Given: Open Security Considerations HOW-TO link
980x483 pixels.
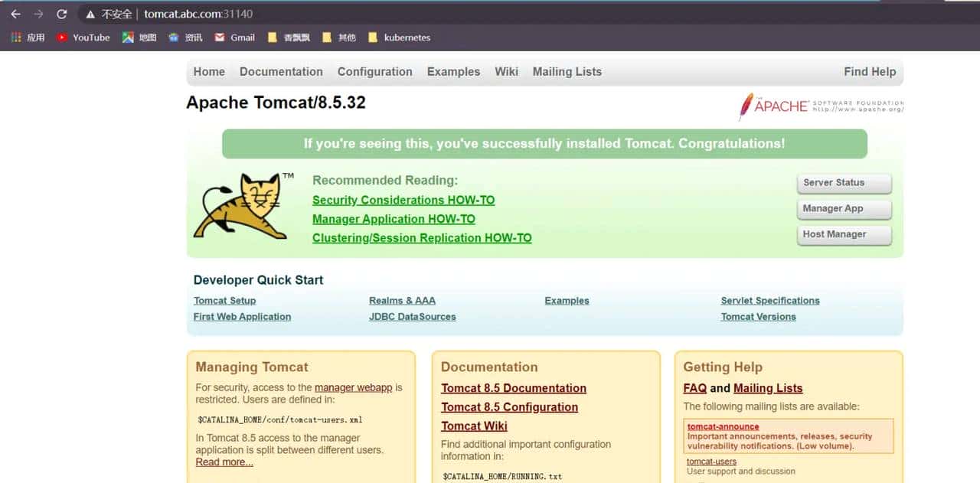Looking at the screenshot, I should [x=403, y=201].
